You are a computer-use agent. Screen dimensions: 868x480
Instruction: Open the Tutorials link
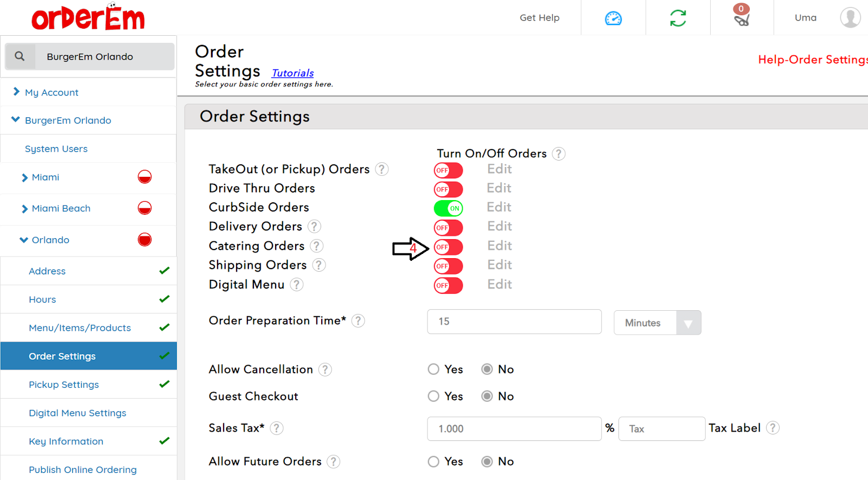tap(292, 73)
